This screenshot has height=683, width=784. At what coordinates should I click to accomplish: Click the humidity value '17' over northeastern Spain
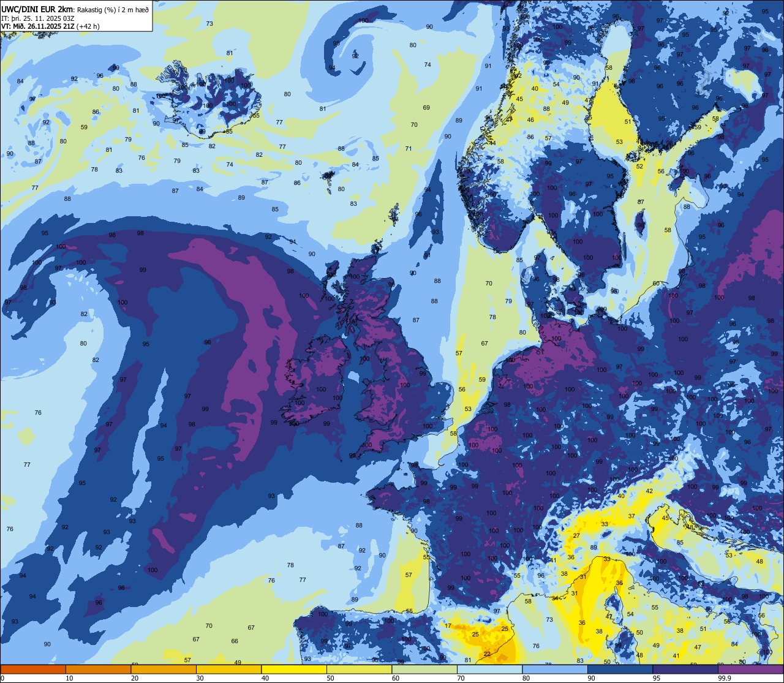tap(448, 626)
